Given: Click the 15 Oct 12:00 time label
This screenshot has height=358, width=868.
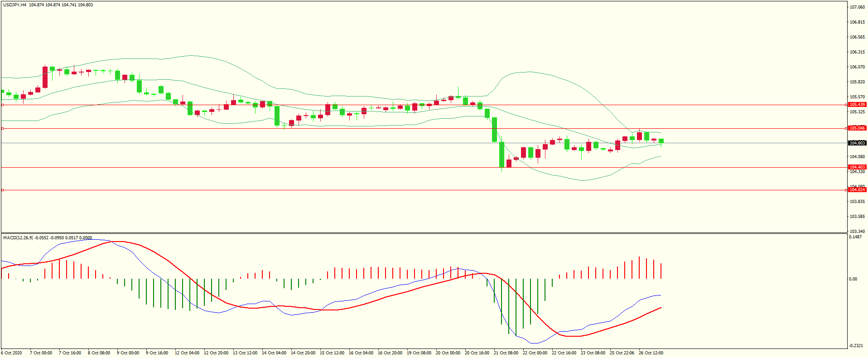Looking at the screenshot, I should pyautogui.click(x=332, y=353).
